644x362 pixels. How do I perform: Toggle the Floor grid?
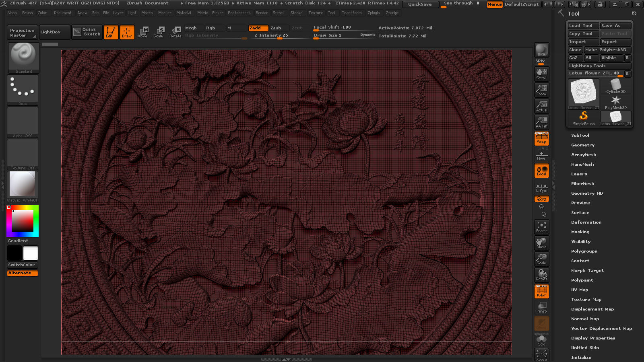pyautogui.click(x=541, y=154)
